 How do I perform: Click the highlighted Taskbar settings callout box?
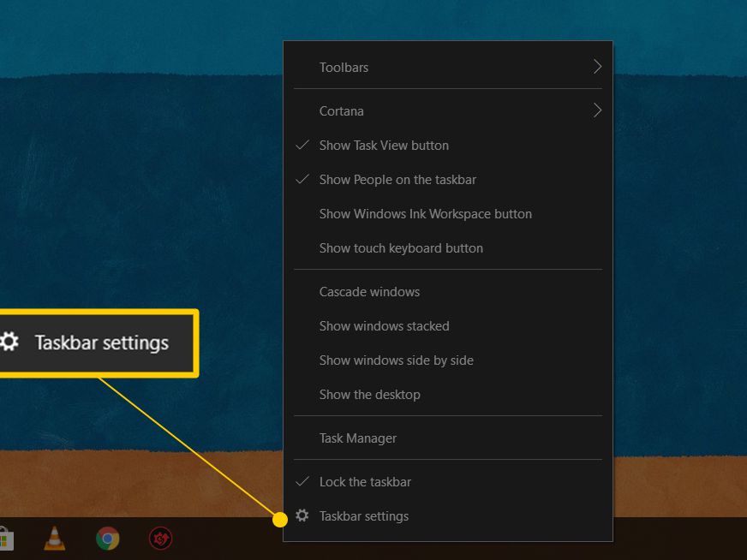pos(100,342)
